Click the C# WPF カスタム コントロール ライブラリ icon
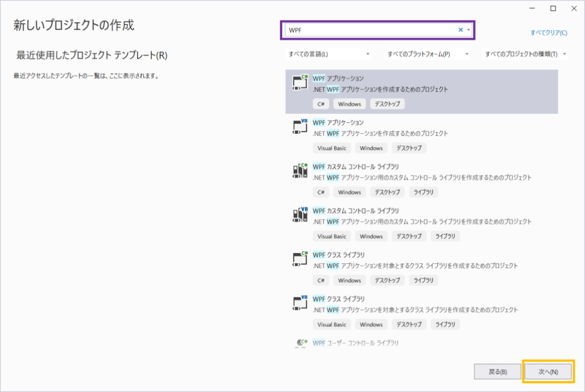The image size is (585, 392). tap(300, 171)
